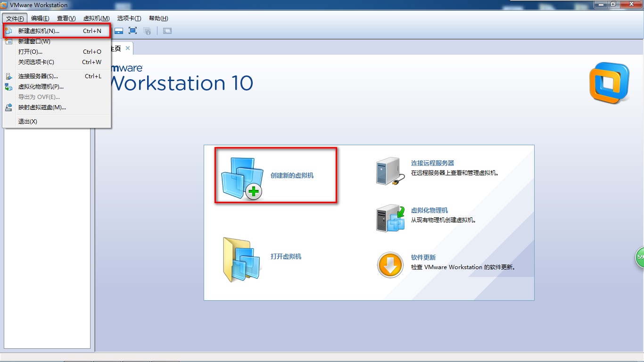Open the 编辑(E) menu
Screen dimensions: 644x362
coord(40,18)
